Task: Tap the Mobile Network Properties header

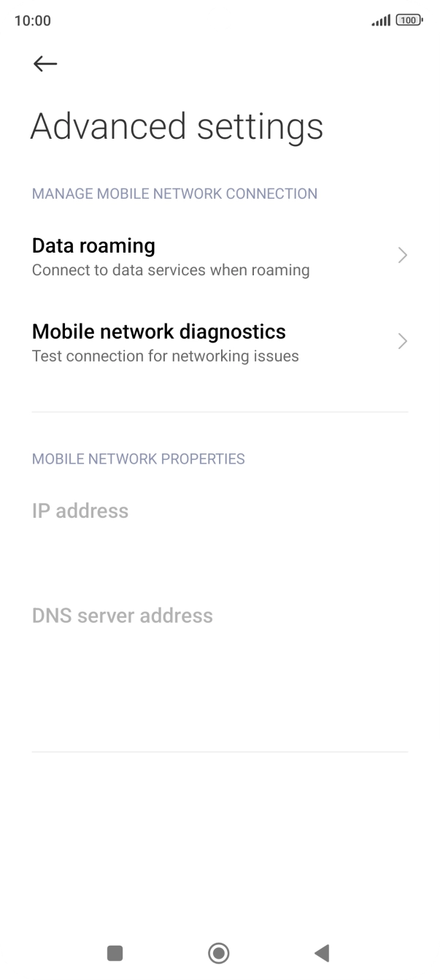Action: [139, 459]
